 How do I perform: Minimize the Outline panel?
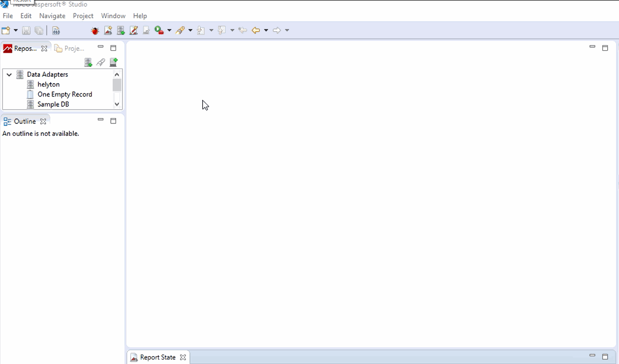pos(100,120)
